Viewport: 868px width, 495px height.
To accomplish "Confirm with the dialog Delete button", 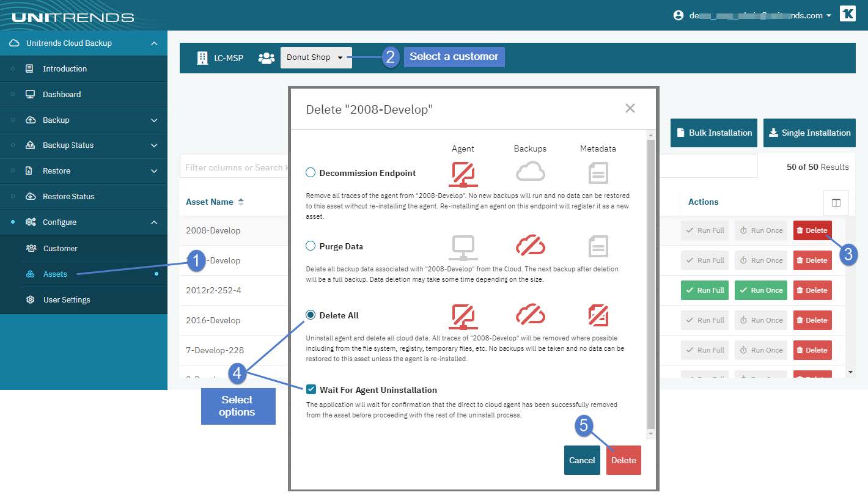I will coord(623,460).
